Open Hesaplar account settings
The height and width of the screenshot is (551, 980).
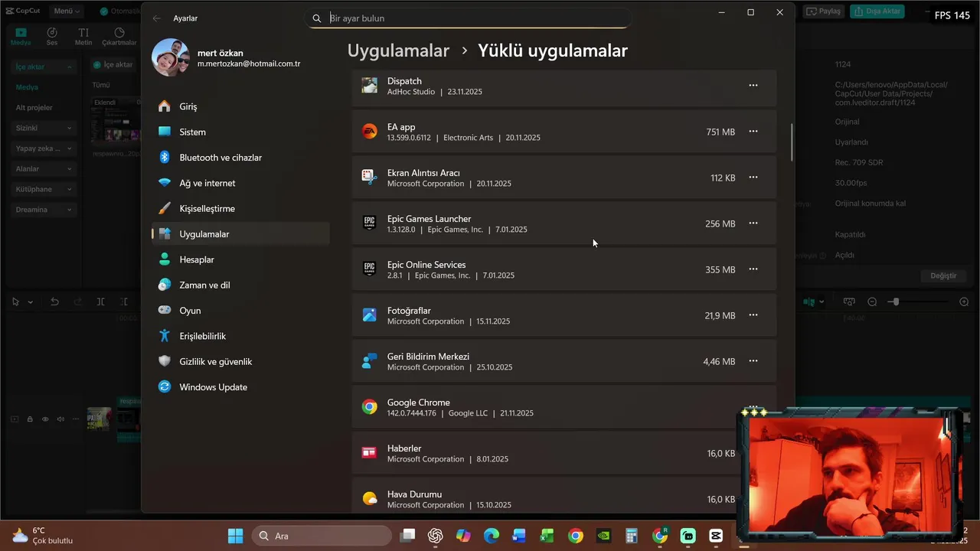point(240,259)
